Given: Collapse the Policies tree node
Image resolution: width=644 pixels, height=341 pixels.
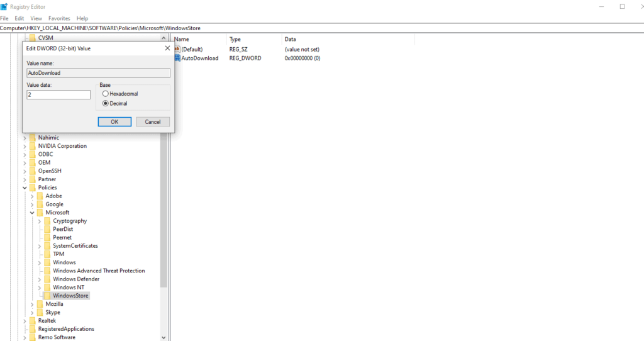Looking at the screenshot, I should [25, 187].
